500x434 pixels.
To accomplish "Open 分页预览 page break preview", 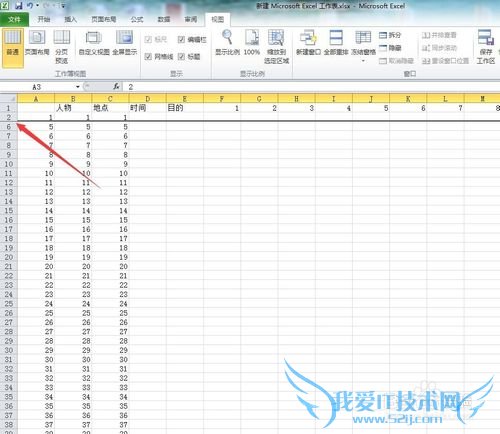I will pyautogui.click(x=62, y=47).
